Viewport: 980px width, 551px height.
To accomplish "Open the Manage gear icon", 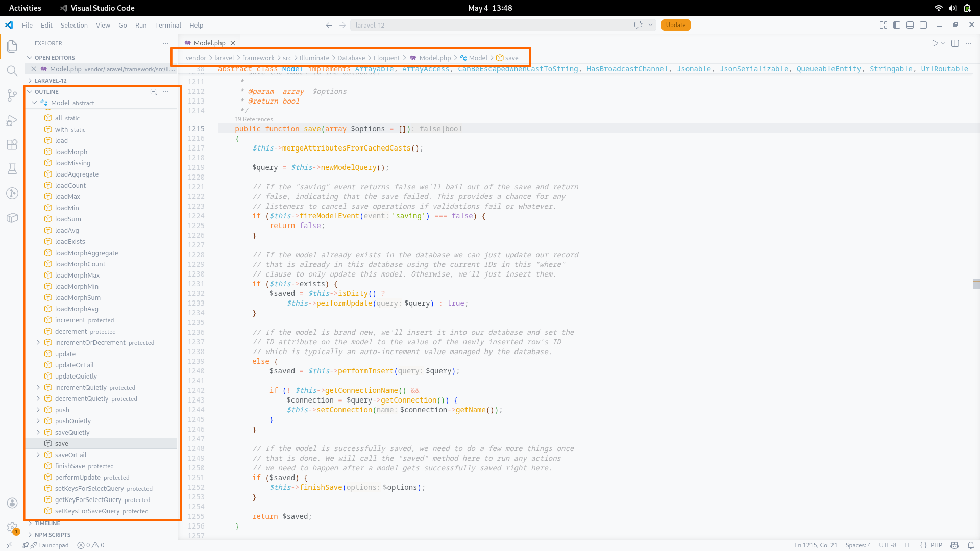I will [12, 528].
